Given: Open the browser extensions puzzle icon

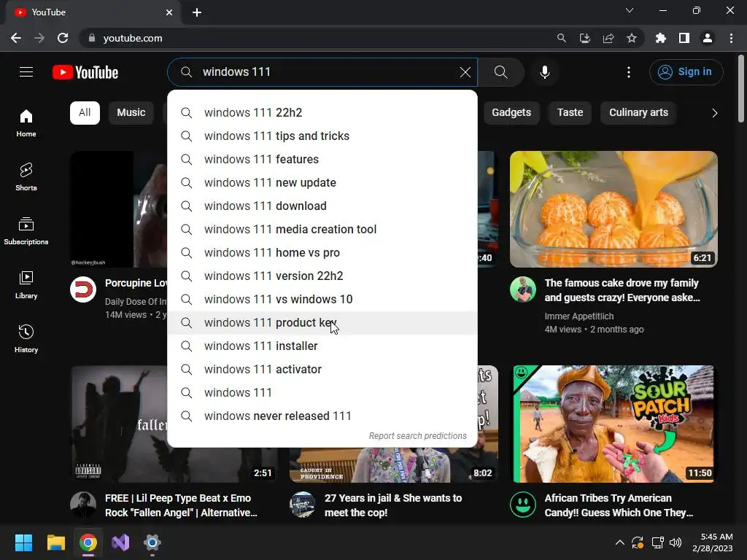Looking at the screenshot, I should click(660, 38).
